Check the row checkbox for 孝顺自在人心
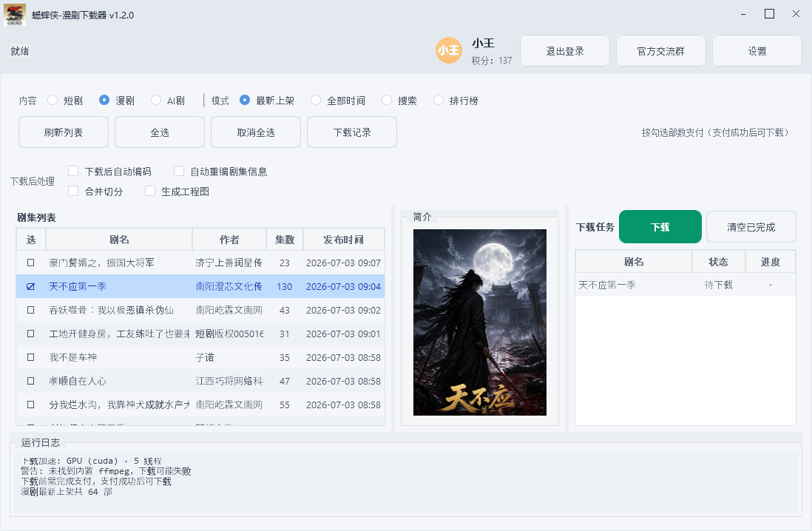 point(30,381)
